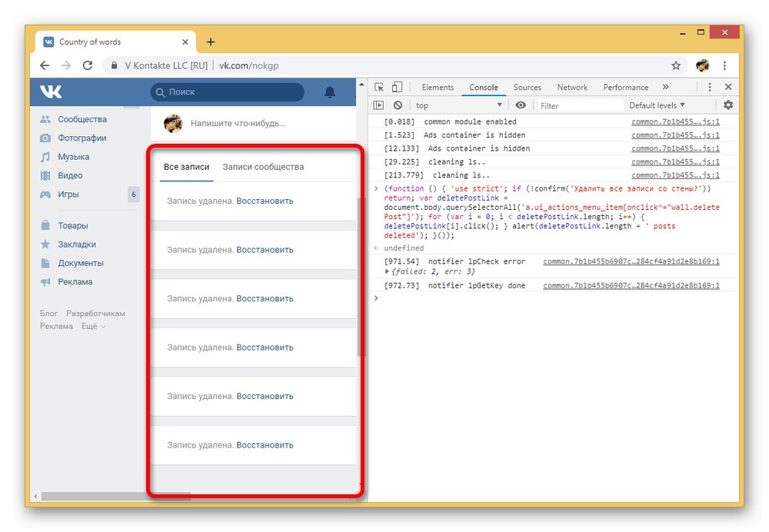The height and width of the screenshot is (532, 769).
Task: Click in the Поиск search field
Action: click(x=227, y=91)
